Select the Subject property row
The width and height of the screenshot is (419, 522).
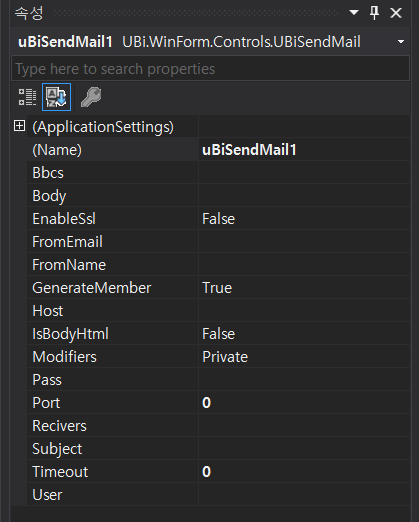(219, 449)
